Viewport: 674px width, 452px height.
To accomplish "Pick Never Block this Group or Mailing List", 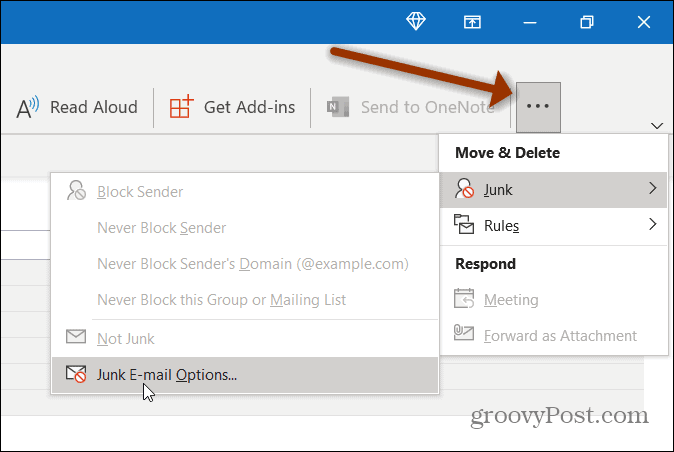I will (245, 300).
